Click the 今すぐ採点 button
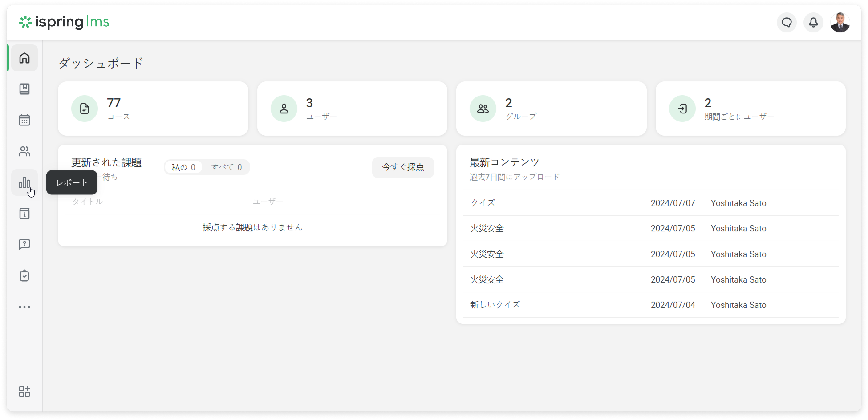The width and height of the screenshot is (868, 420). (x=403, y=167)
